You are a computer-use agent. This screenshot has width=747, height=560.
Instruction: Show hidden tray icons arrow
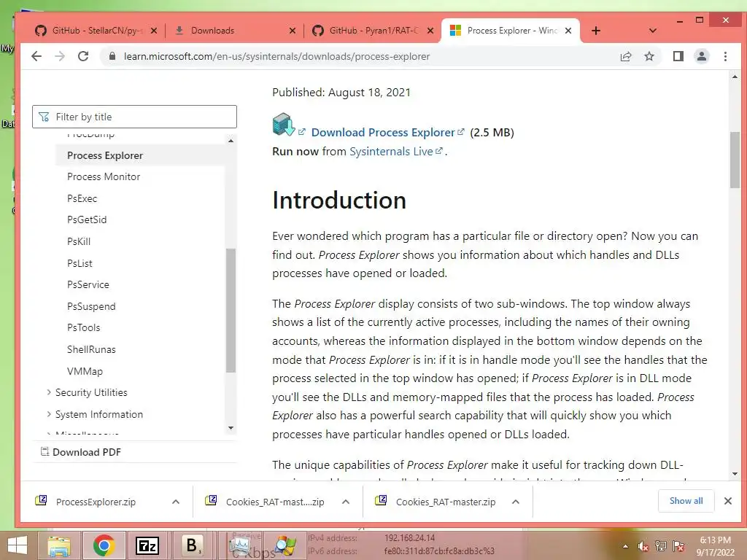(x=625, y=546)
